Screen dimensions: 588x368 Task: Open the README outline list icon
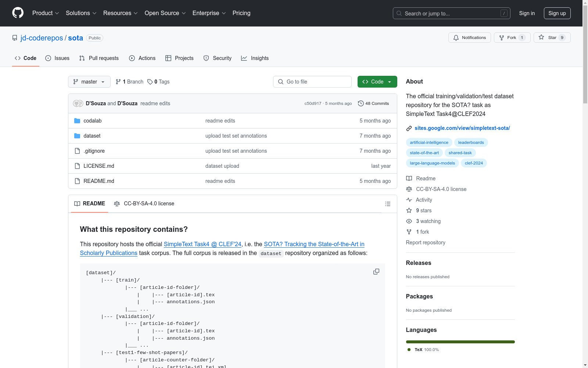[387, 204]
